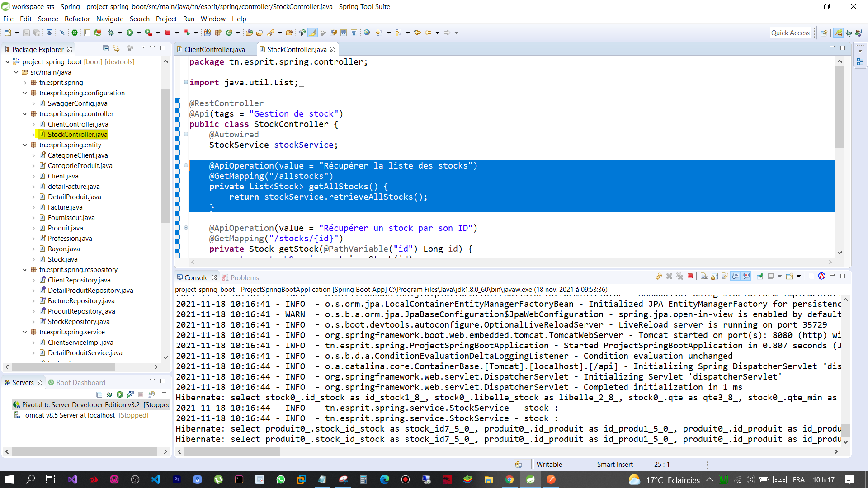The width and height of the screenshot is (868, 488).
Task: Collapse all in Servers view
Action: pyautogui.click(x=99, y=394)
